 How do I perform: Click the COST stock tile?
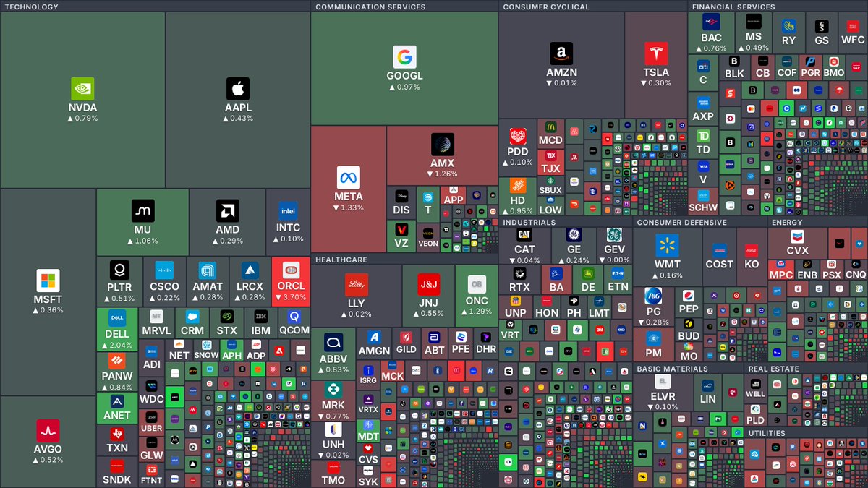tap(719, 256)
